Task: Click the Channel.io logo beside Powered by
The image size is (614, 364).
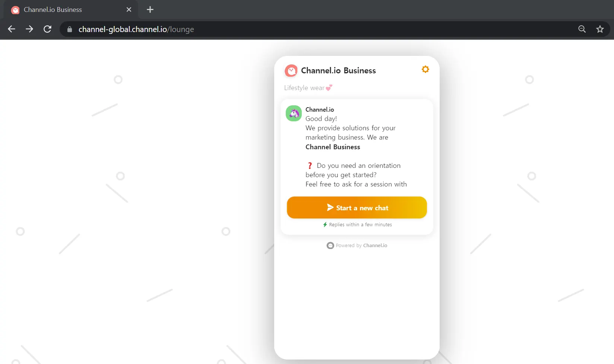Action: (330, 246)
